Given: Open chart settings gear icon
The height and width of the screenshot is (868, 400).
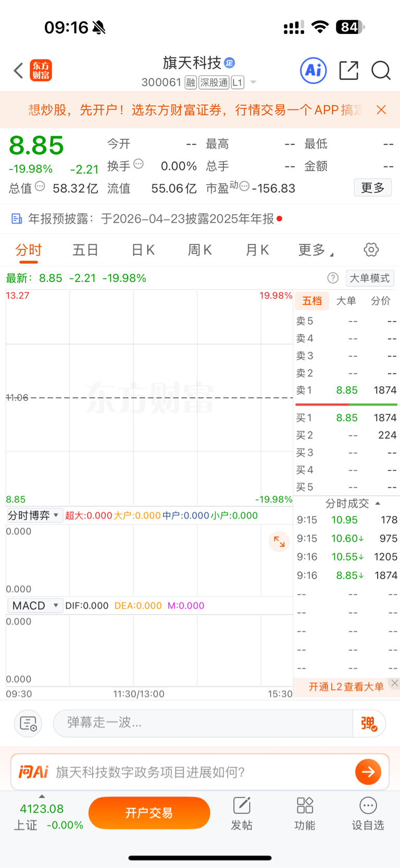Looking at the screenshot, I should [371, 250].
